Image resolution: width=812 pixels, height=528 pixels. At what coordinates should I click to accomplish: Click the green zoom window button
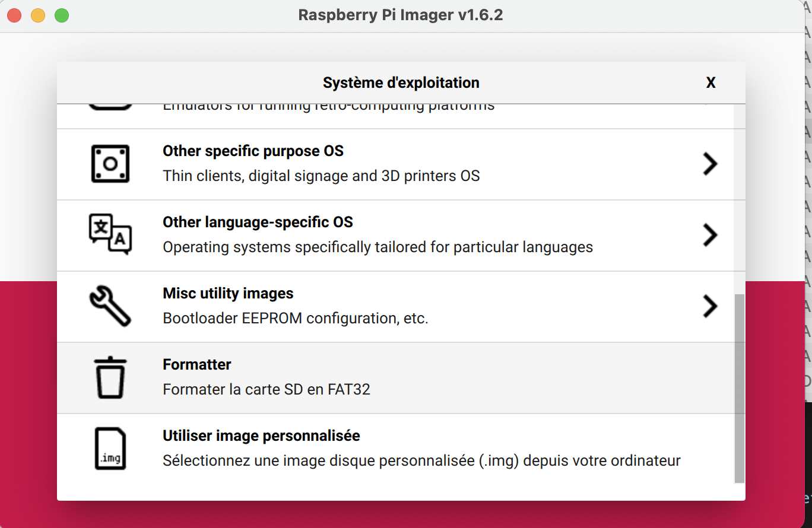pos(62,15)
